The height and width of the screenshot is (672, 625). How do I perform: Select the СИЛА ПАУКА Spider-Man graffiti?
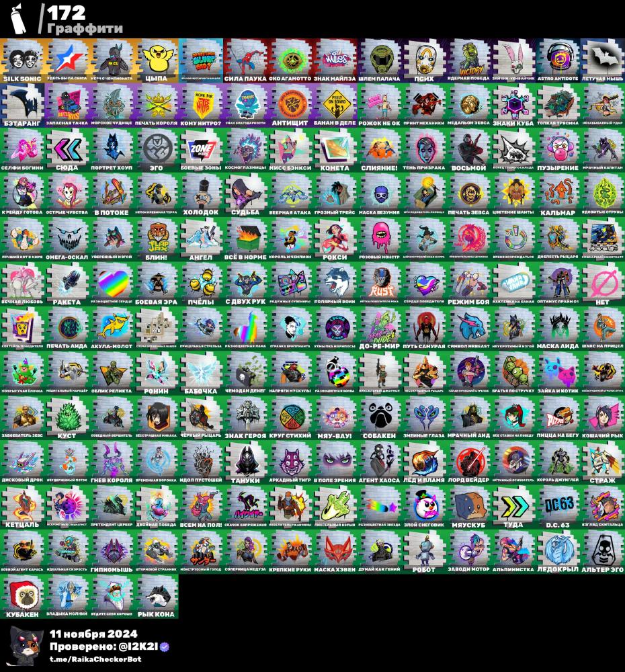click(245, 59)
